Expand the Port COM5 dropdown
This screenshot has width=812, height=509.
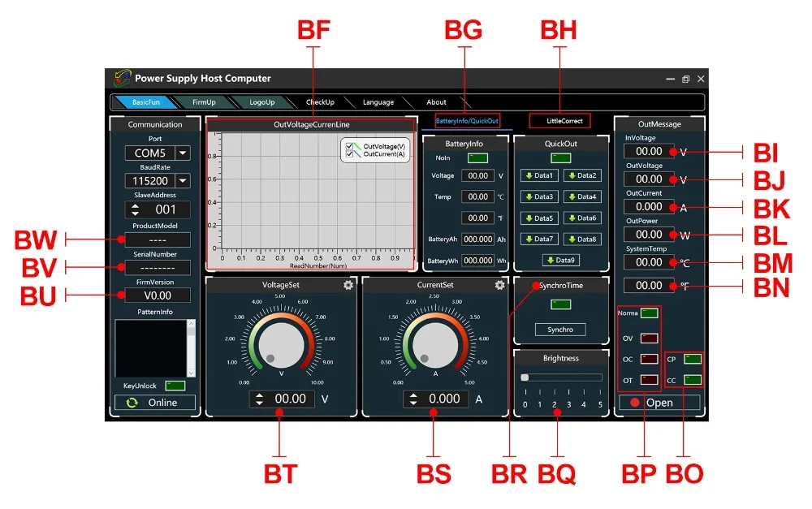183,153
